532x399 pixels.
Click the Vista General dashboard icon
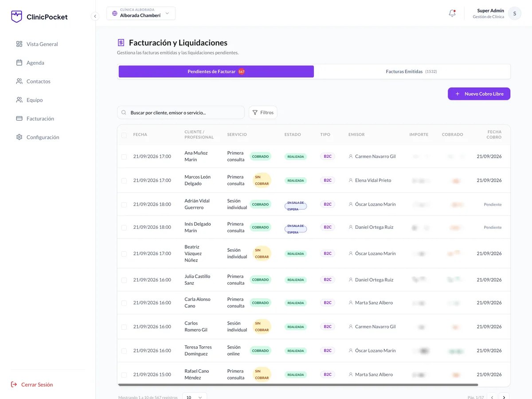[x=19, y=44]
